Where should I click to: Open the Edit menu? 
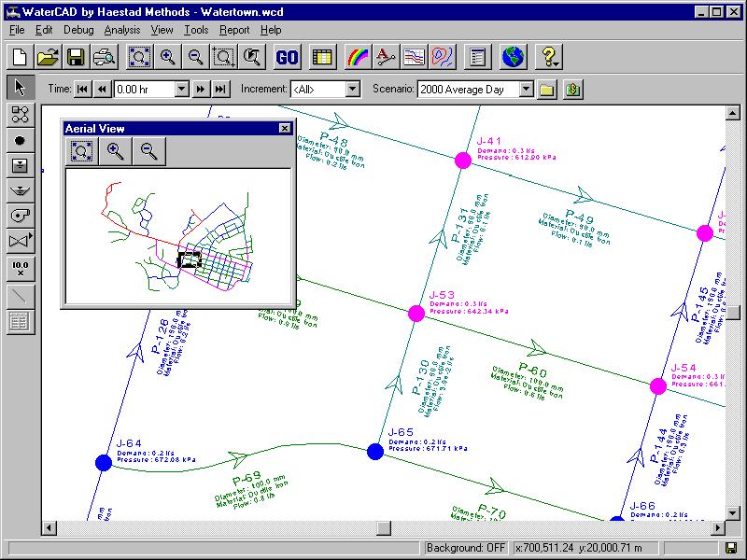pyautogui.click(x=44, y=30)
